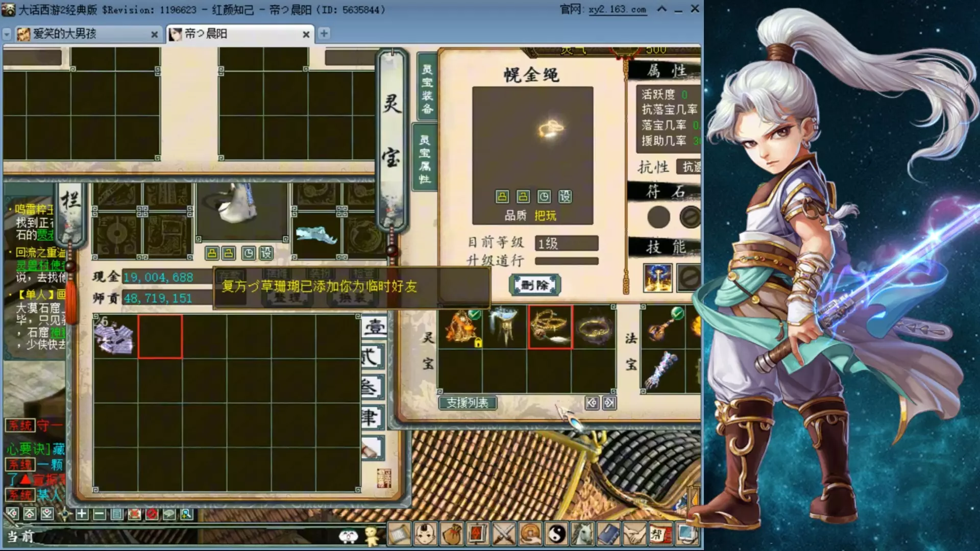Click the magnifier icon in chat toolbar
This screenshot has height=551, width=980.
186,514
